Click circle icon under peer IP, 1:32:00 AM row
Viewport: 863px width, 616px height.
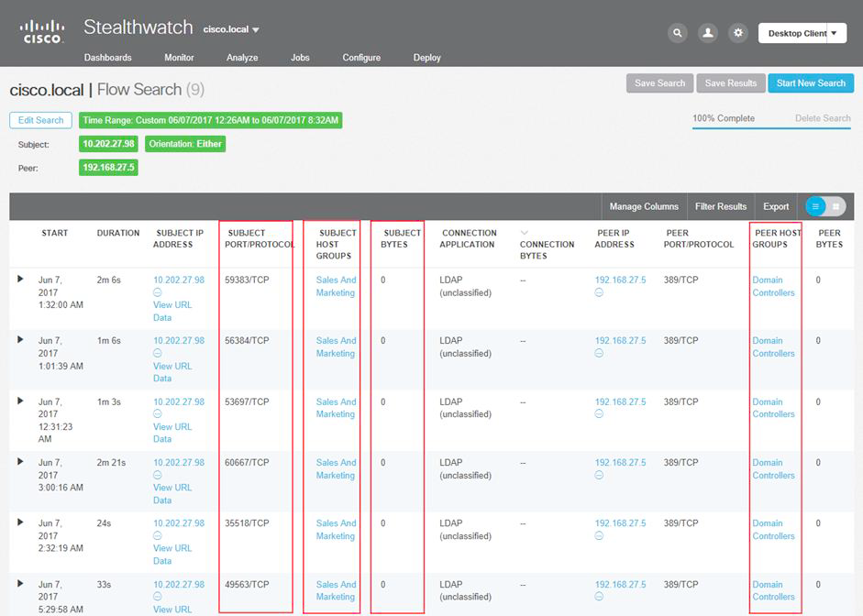coord(600,292)
